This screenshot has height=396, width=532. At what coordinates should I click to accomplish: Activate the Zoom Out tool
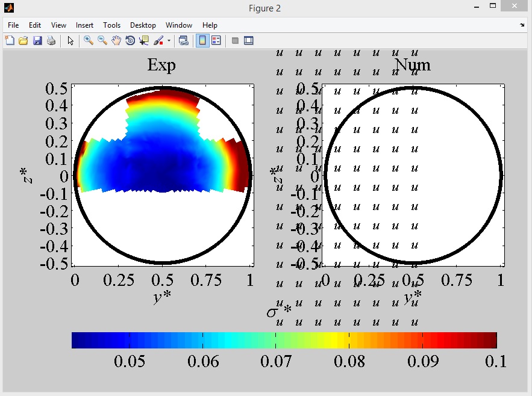[102, 41]
